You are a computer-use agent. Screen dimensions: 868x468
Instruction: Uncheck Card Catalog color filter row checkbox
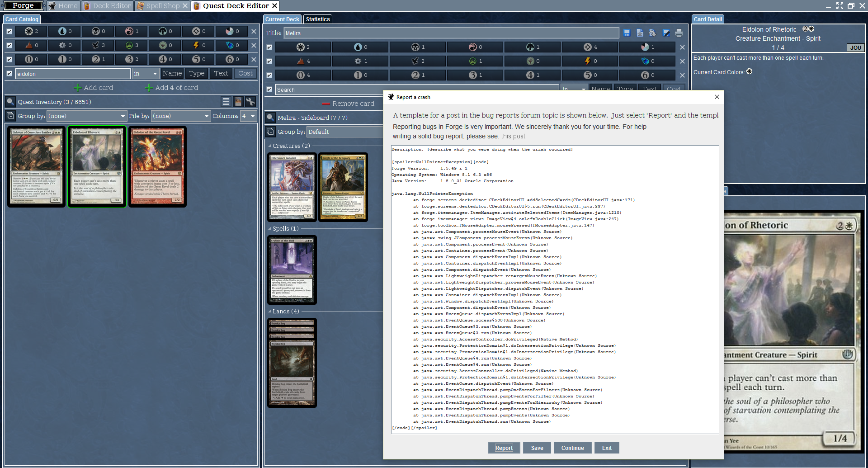pyautogui.click(x=9, y=31)
